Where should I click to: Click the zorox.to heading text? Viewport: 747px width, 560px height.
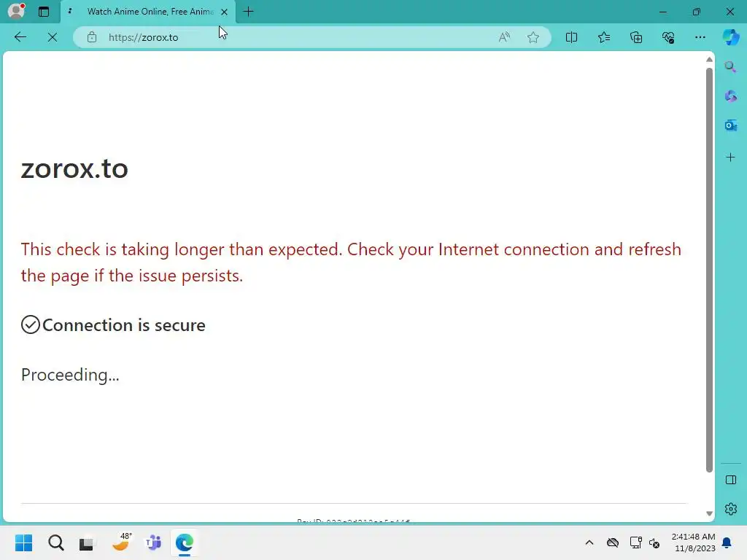tap(74, 168)
